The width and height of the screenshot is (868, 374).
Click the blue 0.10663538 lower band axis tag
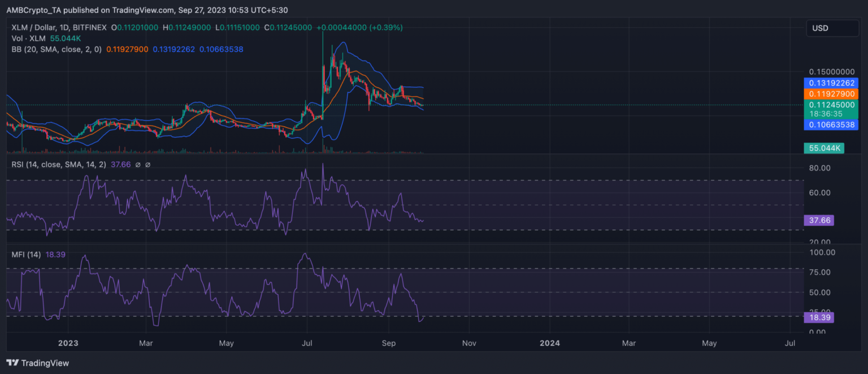(831, 124)
